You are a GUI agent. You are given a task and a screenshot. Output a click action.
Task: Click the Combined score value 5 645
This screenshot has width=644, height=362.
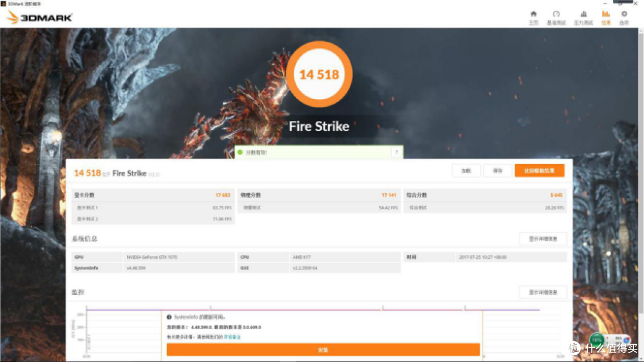click(556, 195)
